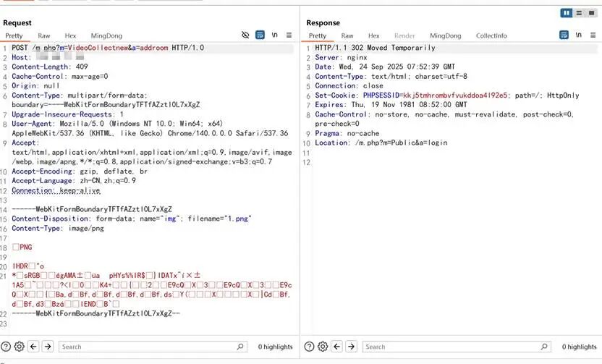This screenshot has width=602, height=364.
Task: Open the CollectInfo tab in Response
Action: [x=491, y=35]
